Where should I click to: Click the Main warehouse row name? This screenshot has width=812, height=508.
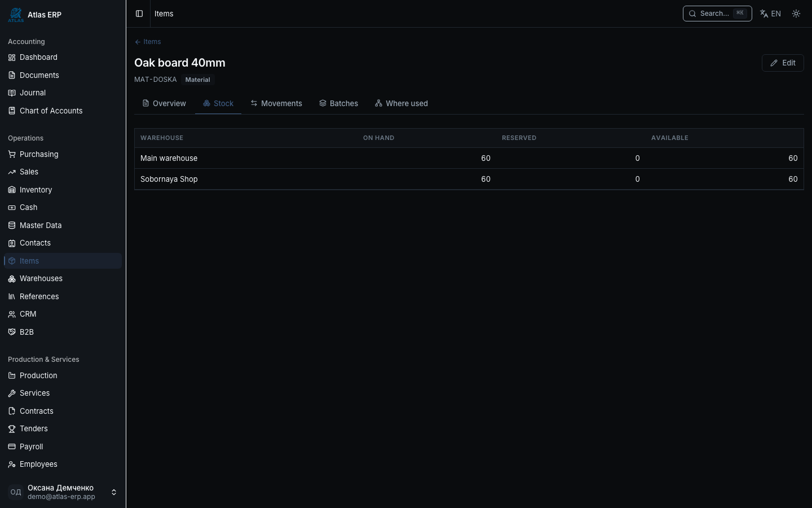169,158
